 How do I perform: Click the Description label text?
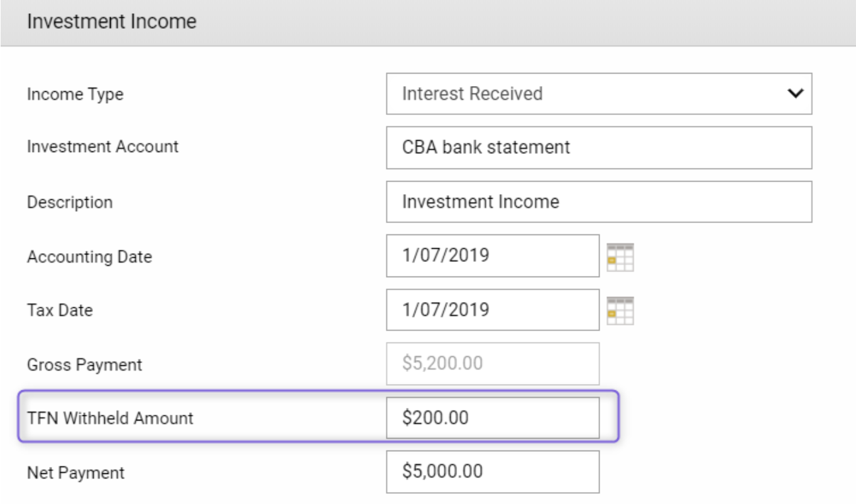(x=70, y=203)
